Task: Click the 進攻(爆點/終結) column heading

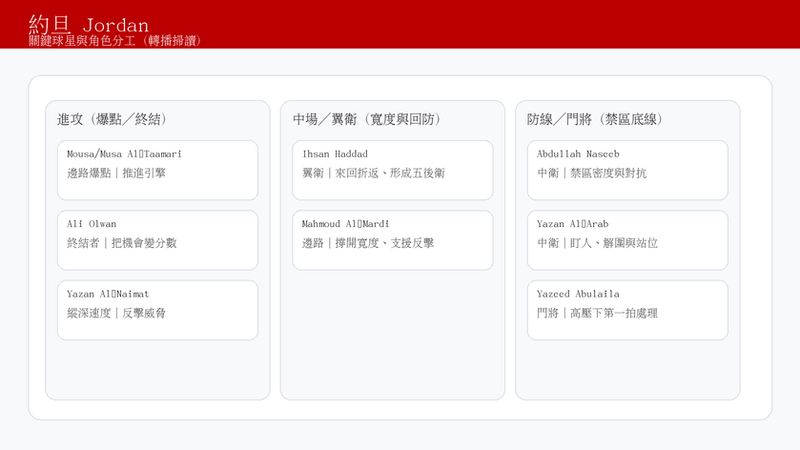Action: coord(112,119)
